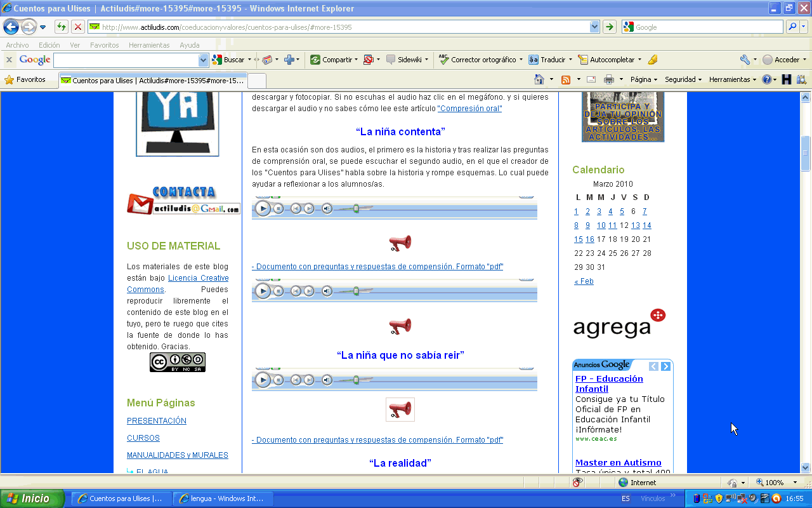
Task: Open the Favoritos star button
Action: 25,80
